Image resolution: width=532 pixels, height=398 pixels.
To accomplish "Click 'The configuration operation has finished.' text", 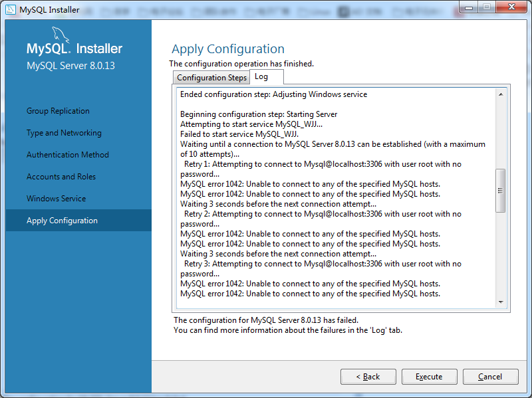I will pyautogui.click(x=241, y=64).
